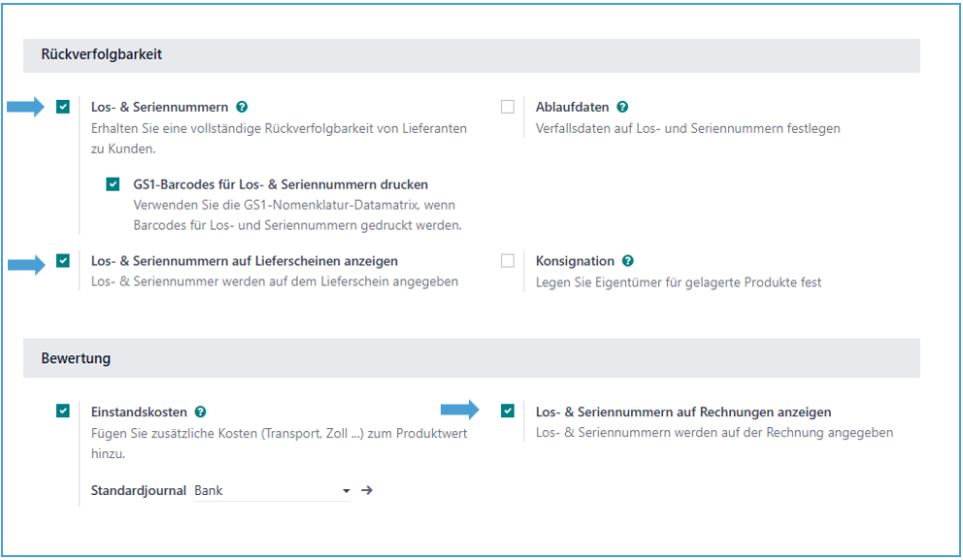
Task: Click the Rückverfolgbarkeit section header
Action: (102, 55)
